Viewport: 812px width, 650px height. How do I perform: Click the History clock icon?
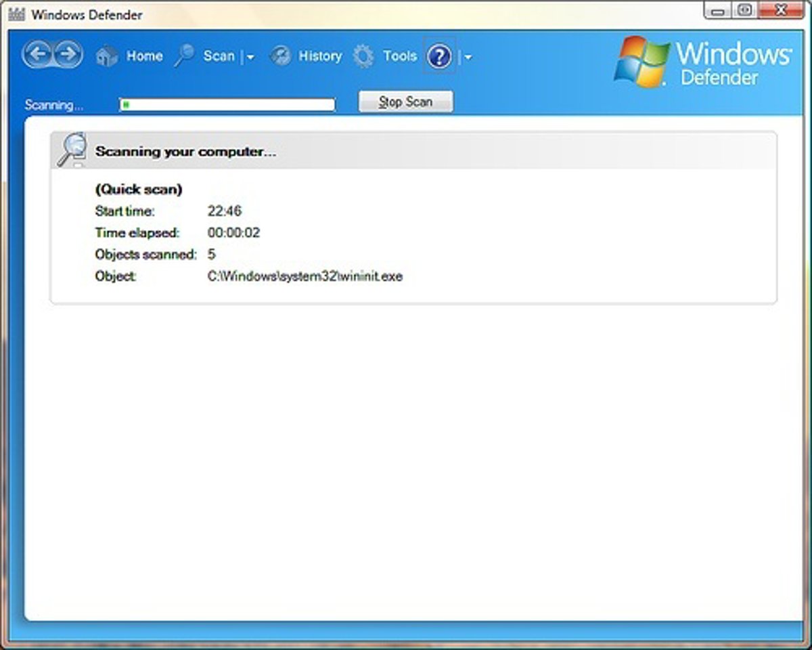coord(280,56)
